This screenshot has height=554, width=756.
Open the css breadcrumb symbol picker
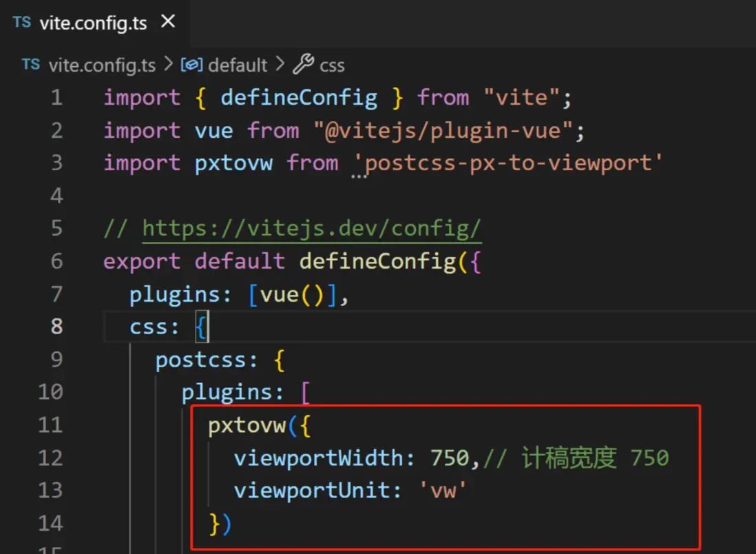[333, 65]
